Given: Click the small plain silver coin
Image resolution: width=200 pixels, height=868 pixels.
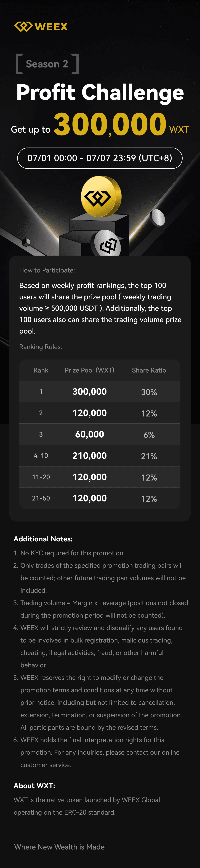Looking at the screenshot, I should point(158,218).
